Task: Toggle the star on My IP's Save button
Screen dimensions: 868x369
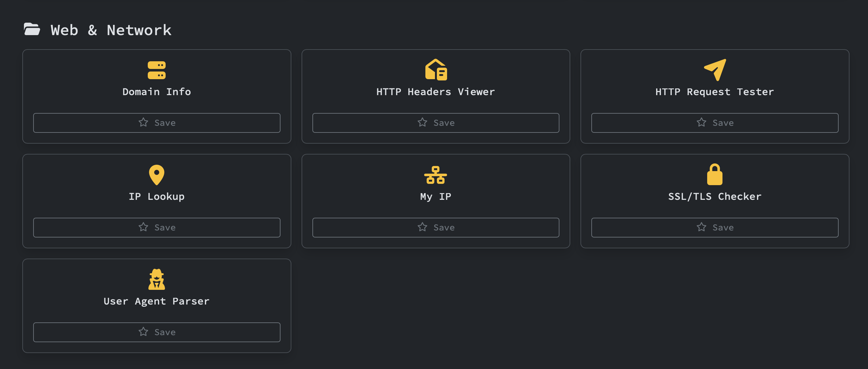Action: coord(422,227)
